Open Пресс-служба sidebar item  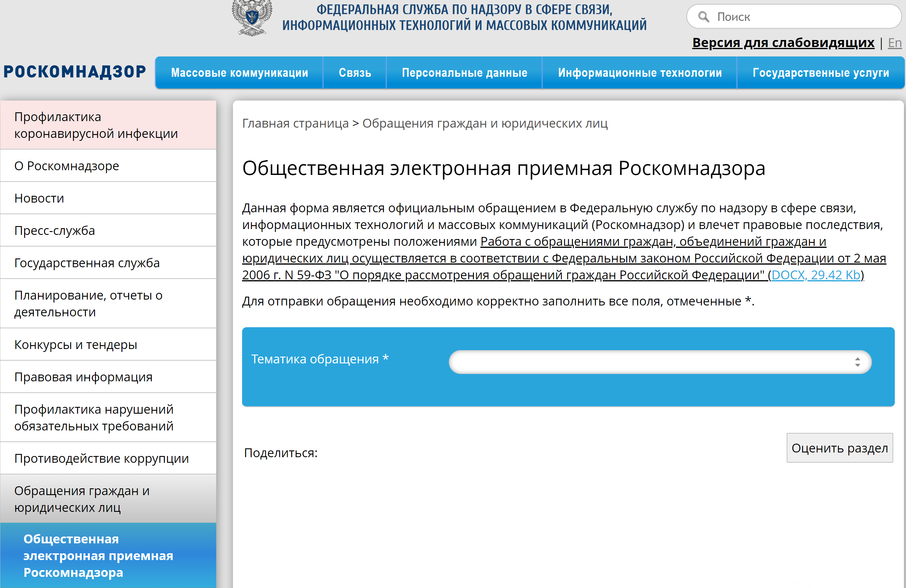point(109,230)
